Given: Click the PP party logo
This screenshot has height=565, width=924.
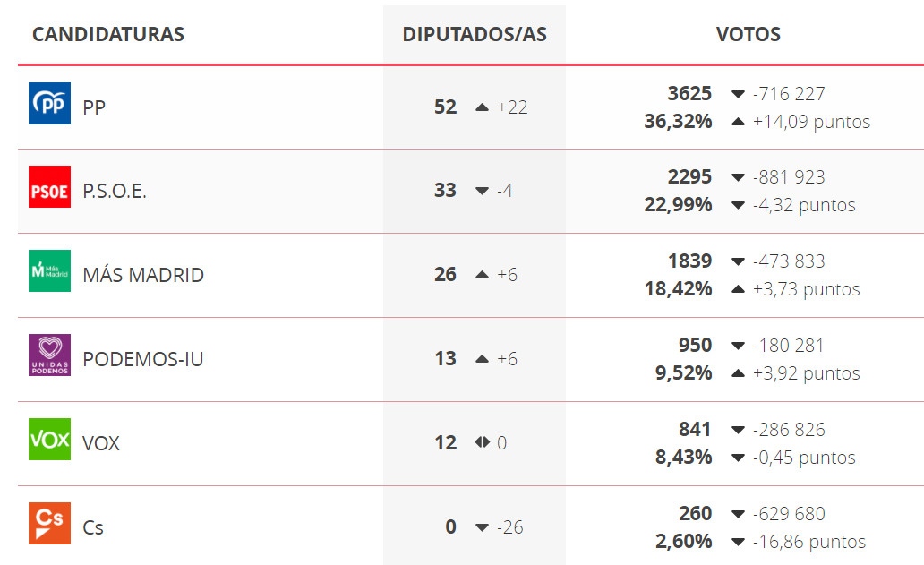Looking at the screenshot, I should tap(49, 103).
